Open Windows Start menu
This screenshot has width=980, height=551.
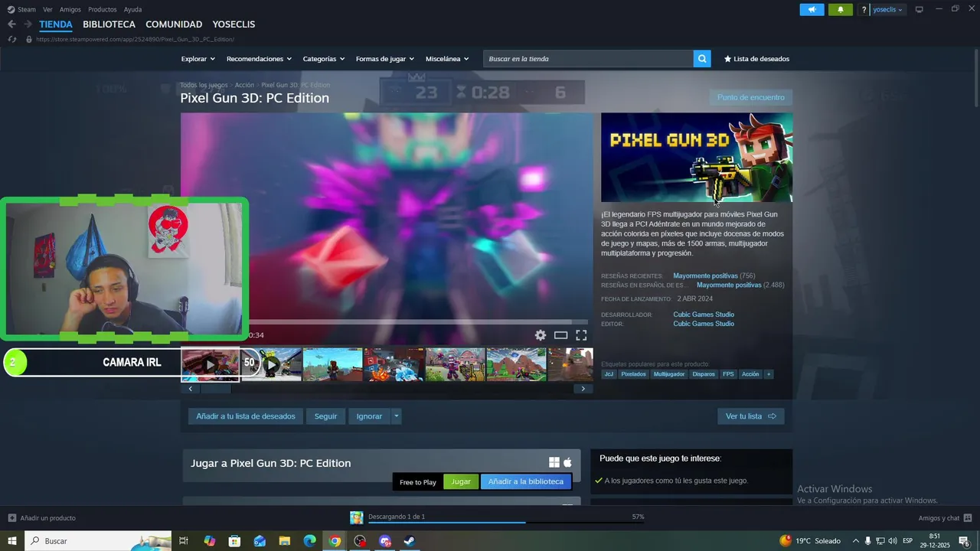click(x=12, y=541)
